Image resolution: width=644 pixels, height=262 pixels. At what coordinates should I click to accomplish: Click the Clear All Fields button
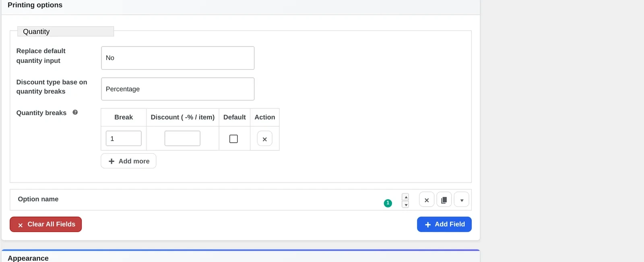click(x=45, y=224)
